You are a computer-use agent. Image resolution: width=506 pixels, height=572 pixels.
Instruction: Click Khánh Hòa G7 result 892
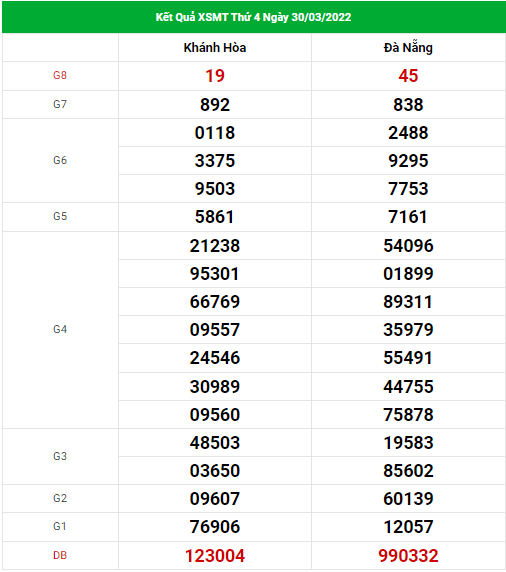(215, 105)
